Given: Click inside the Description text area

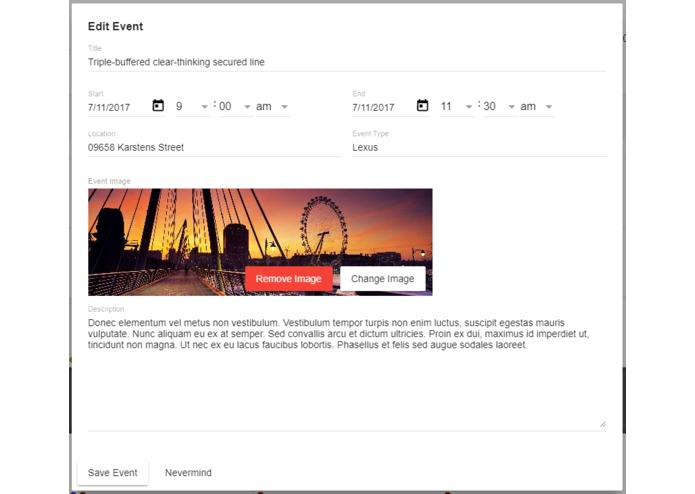Looking at the screenshot, I should pos(347,372).
